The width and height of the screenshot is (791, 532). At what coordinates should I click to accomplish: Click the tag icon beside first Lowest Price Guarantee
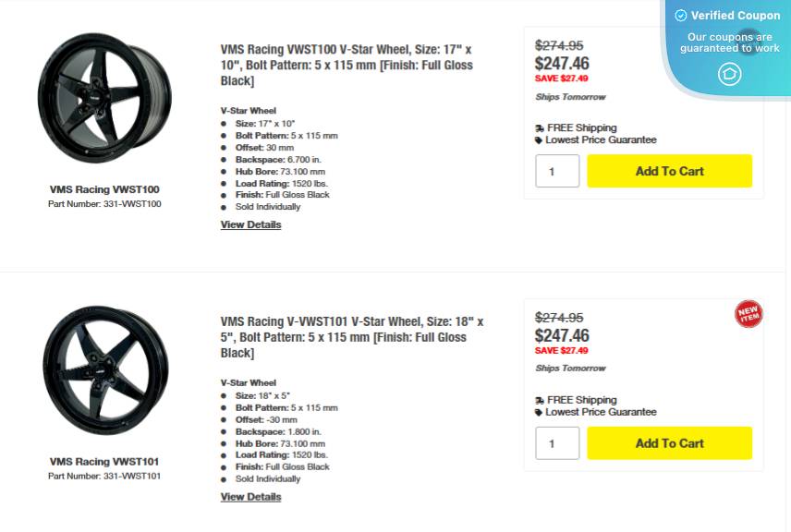point(540,140)
